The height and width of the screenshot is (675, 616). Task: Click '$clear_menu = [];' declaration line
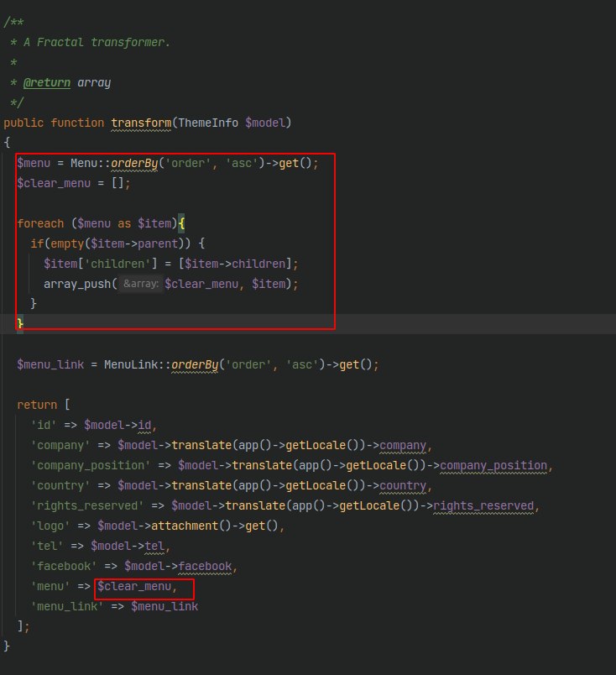click(74, 183)
